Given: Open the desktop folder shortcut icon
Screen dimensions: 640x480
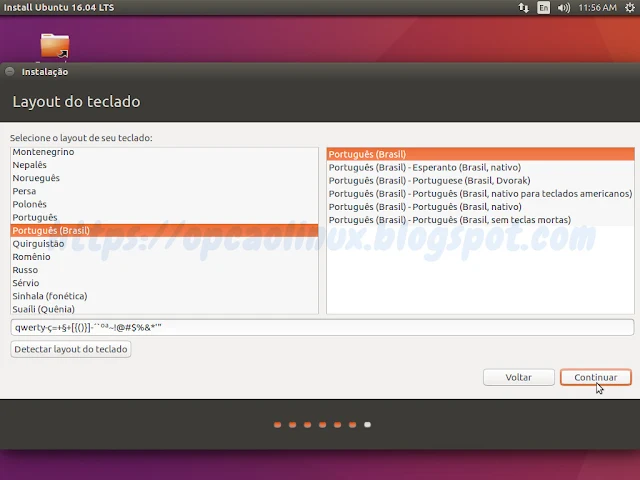Looking at the screenshot, I should [55, 45].
